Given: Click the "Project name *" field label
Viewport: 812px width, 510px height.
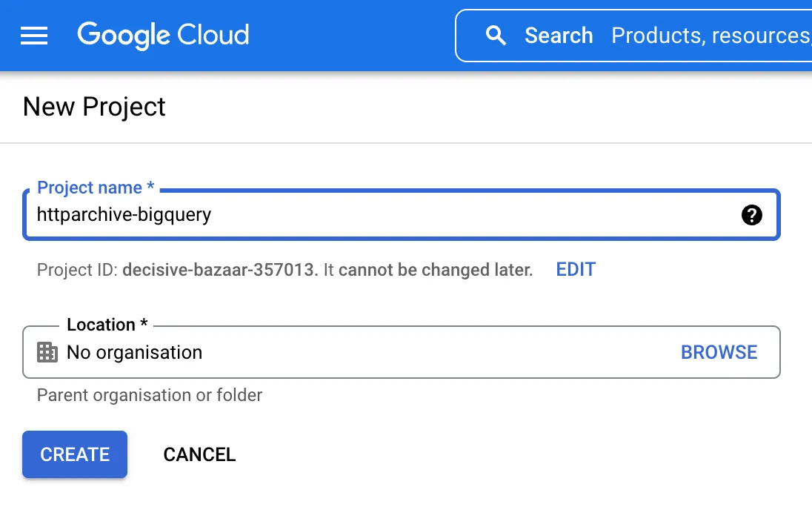Looking at the screenshot, I should 96,188.
